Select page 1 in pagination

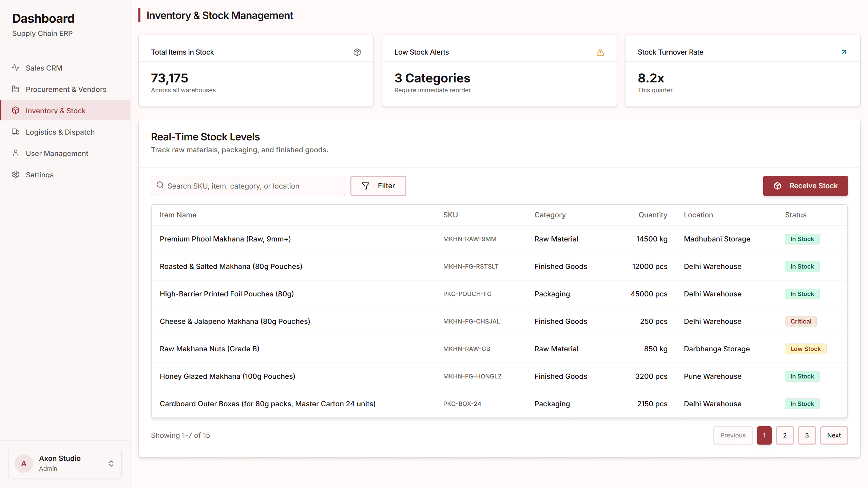(x=764, y=435)
